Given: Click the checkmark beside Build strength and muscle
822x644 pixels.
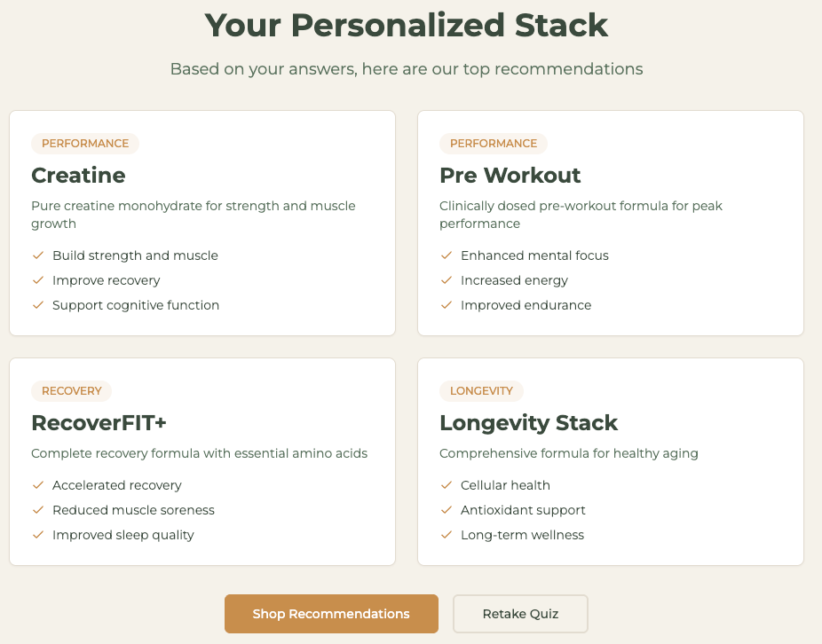Looking at the screenshot, I should pos(38,255).
